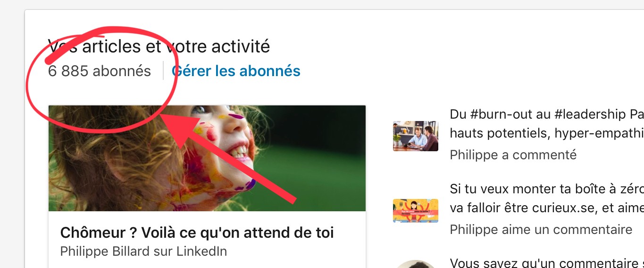Click the 6 885 abonnés follower count

coord(100,71)
